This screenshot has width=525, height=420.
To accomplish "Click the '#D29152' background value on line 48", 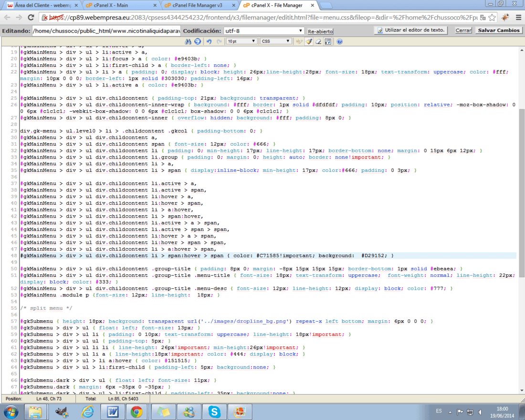I will (x=373, y=255).
